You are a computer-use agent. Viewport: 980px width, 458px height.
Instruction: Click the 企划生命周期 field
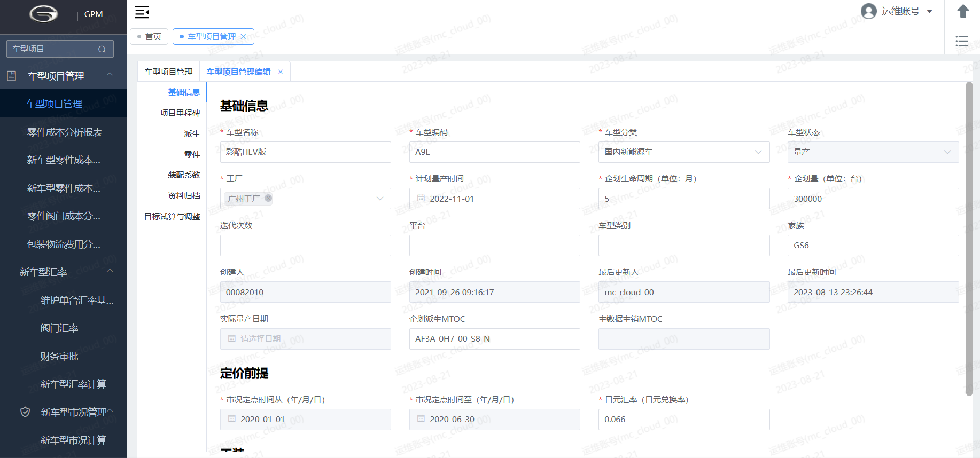tap(684, 199)
